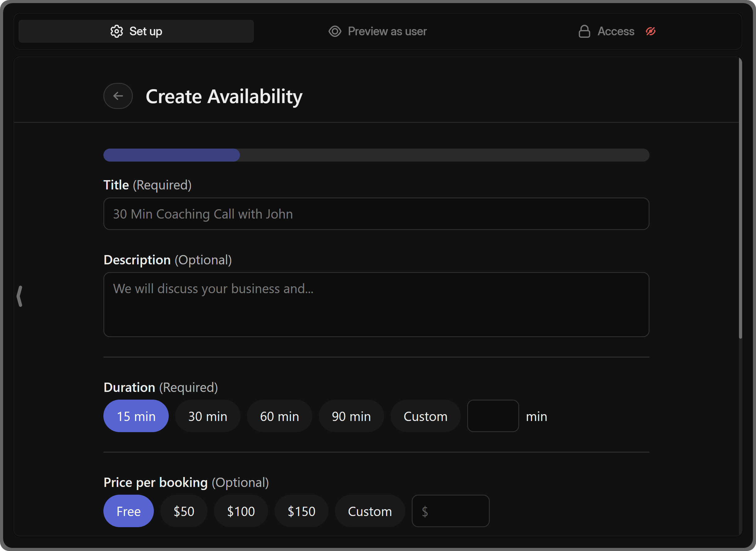
Task: Click the settings gear icon
Action: (x=116, y=31)
